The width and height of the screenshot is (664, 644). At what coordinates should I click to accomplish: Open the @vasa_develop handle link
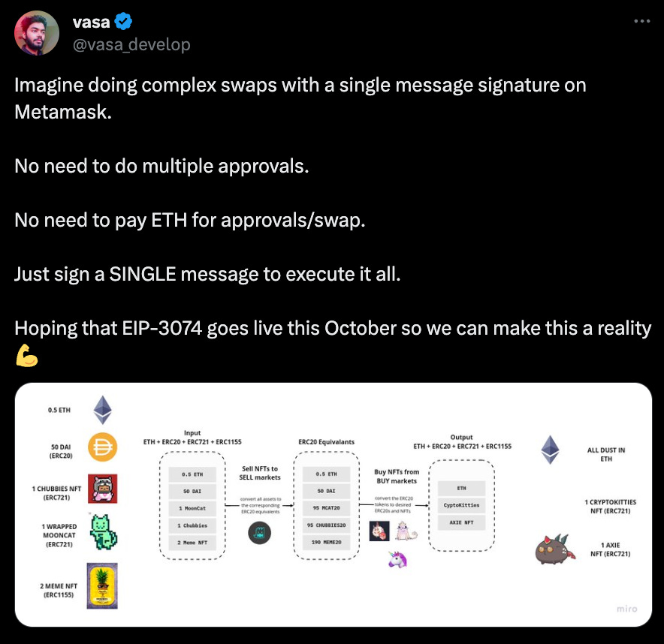point(131,44)
